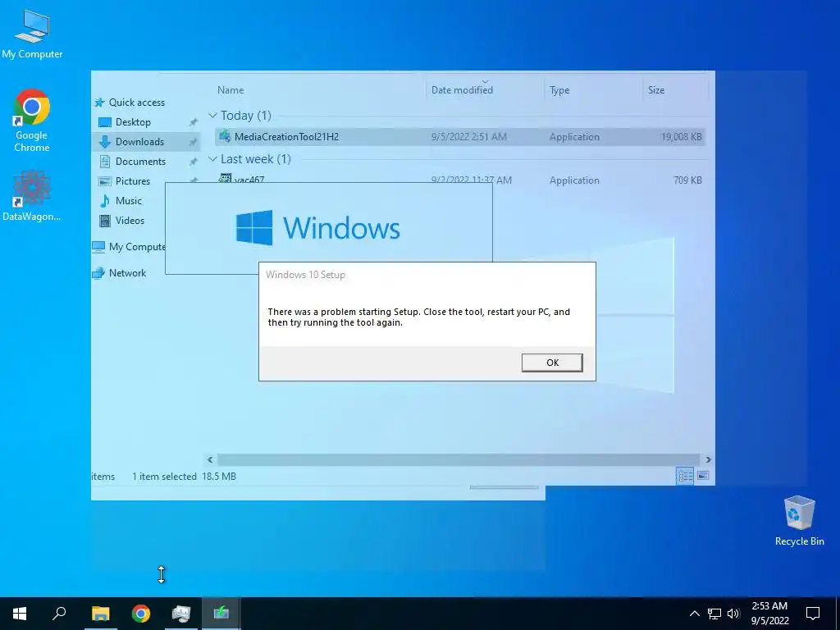This screenshot has width=840, height=630.
Task: Sort by Type column header
Action: pos(559,90)
